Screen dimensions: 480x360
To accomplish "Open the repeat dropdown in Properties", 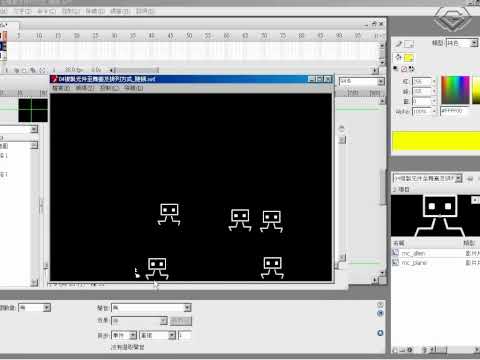I will [158, 335].
